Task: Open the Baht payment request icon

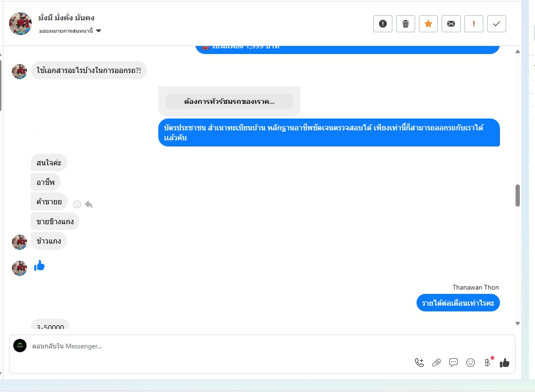Action: [488, 362]
